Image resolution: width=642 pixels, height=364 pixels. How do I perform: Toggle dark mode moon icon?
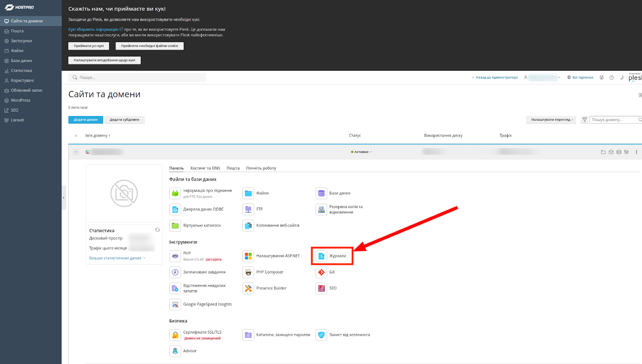tap(622, 77)
